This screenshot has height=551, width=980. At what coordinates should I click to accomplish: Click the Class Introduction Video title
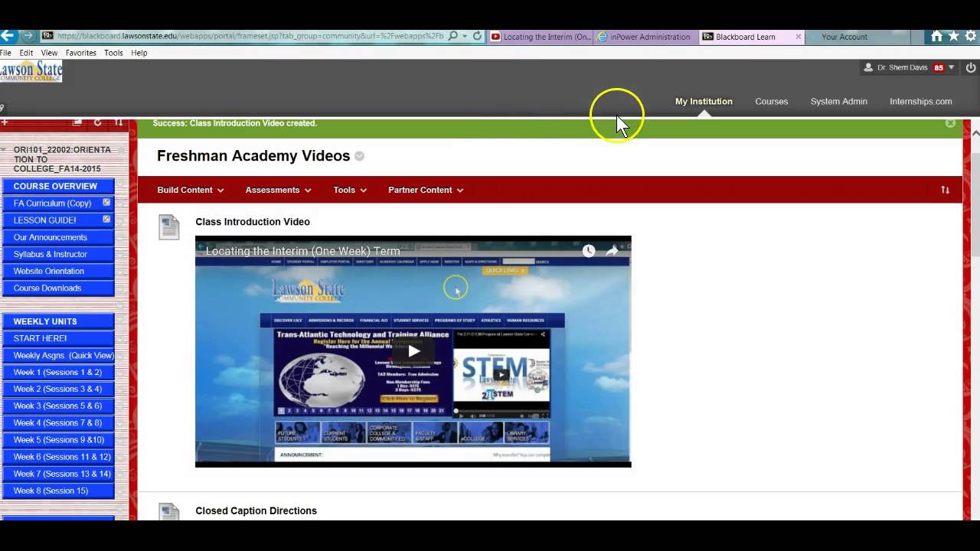(253, 222)
